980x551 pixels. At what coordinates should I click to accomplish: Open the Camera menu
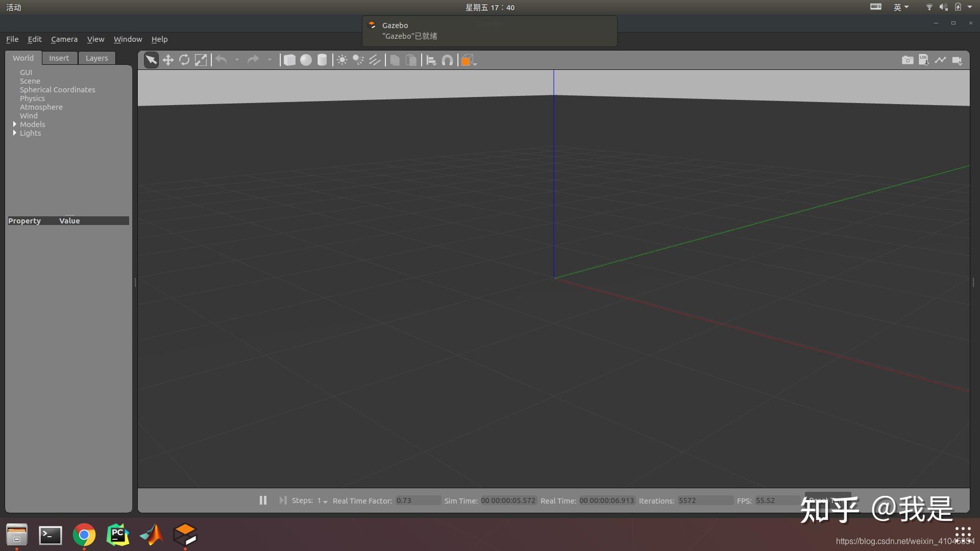click(x=64, y=39)
